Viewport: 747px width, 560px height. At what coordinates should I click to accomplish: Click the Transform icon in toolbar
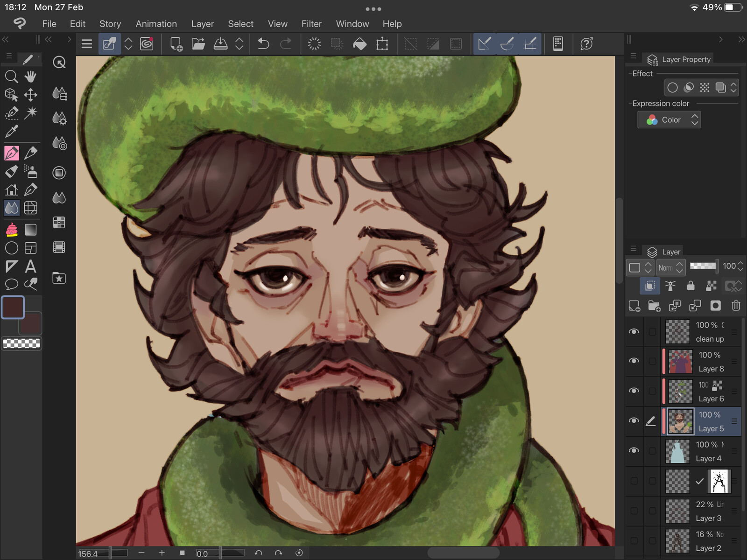(382, 44)
